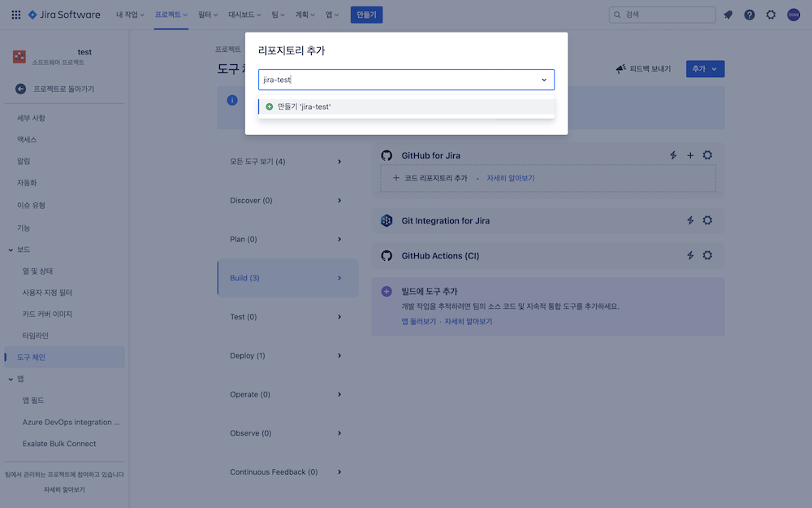Click 코드 리포지토리 추가 in GitHub card
Viewport: 812px width, 508px height.
(430, 178)
